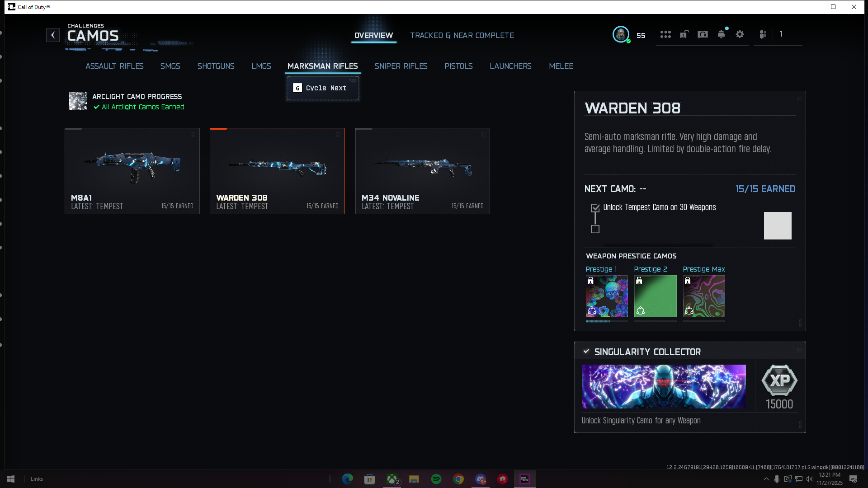Select the Prestige 1 camo swatch

click(x=607, y=296)
